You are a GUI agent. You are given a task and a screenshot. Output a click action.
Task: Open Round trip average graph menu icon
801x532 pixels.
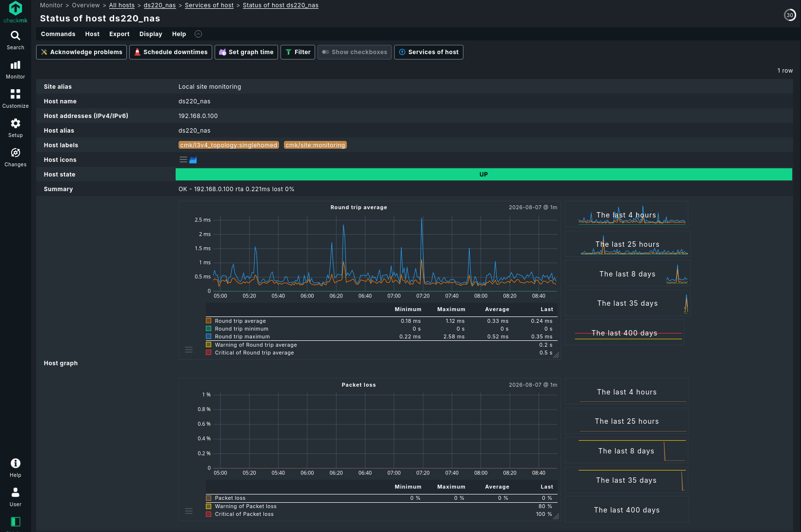[x=189, y=350]
